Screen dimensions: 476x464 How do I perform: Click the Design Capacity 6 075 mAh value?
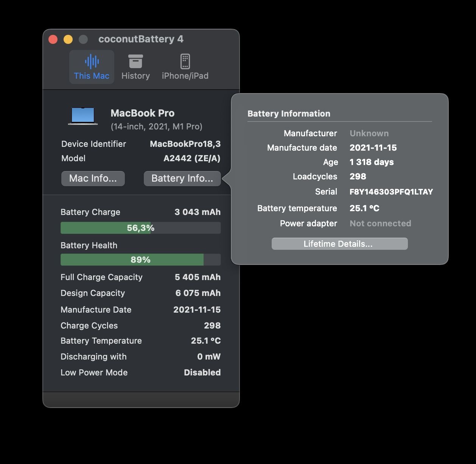point(198,293)
